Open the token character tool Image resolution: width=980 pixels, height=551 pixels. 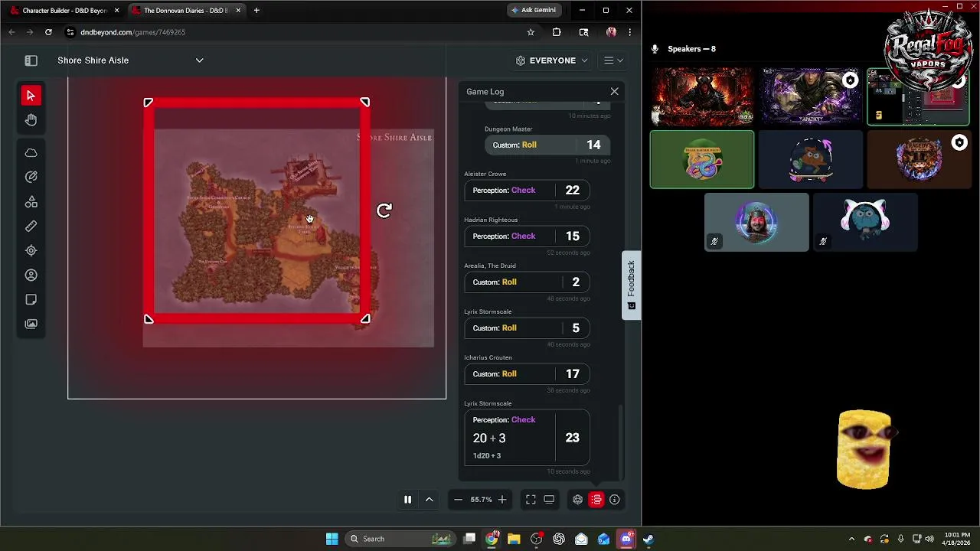pyautogui.click(x=31, y=275)
